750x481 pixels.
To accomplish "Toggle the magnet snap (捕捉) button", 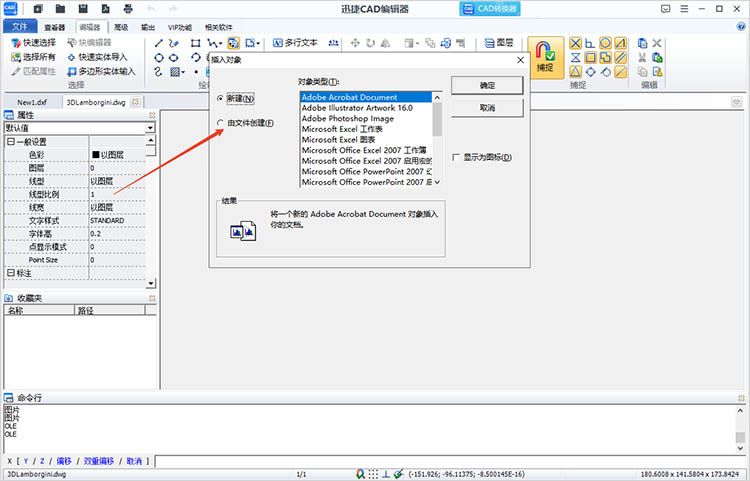I will 546,57.
